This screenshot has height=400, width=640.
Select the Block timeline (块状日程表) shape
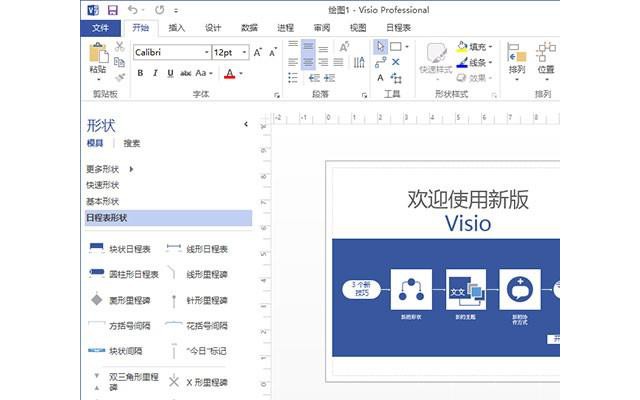[x=120, y=249]
